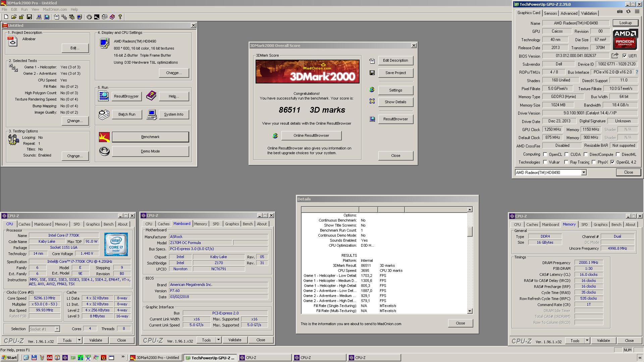Open the GPU-Z graphics card selection dropdown
This screenshot has width=644, height=362.
pyautogui.click(x=584, y=172)
